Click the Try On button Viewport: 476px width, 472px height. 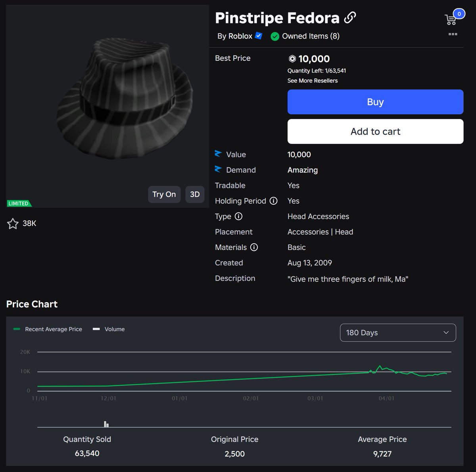tap(164, 194)
